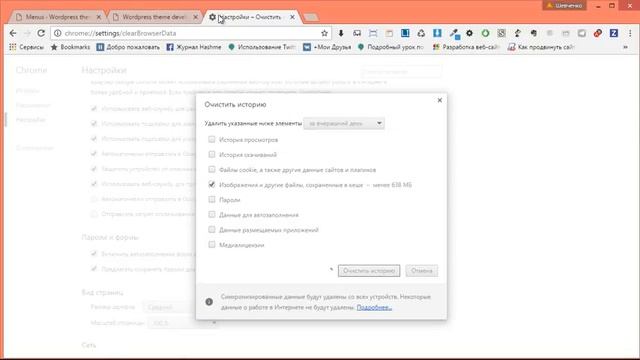The width and height of the screenshot is (640, 360).
Task: Open the Подробный урок bookmark
Action: pyautogui.click(x=391, y=47)
